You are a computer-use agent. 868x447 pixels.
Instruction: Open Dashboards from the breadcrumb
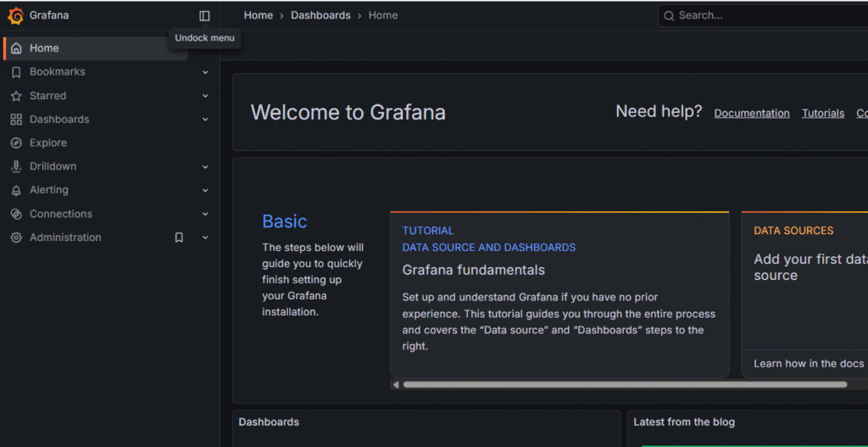tap(320, 15)
